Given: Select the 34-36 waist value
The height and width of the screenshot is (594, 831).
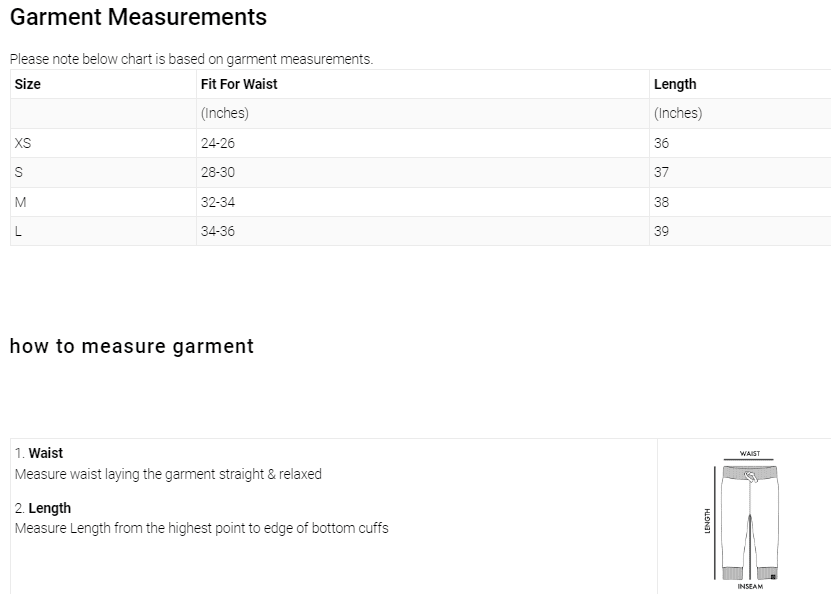Looking at the screenshot, I should click(x=218, y=231).
